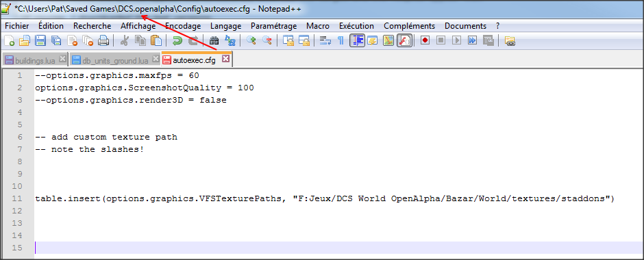
Task: Open the Langage menu
Action: tap(225, 26)
